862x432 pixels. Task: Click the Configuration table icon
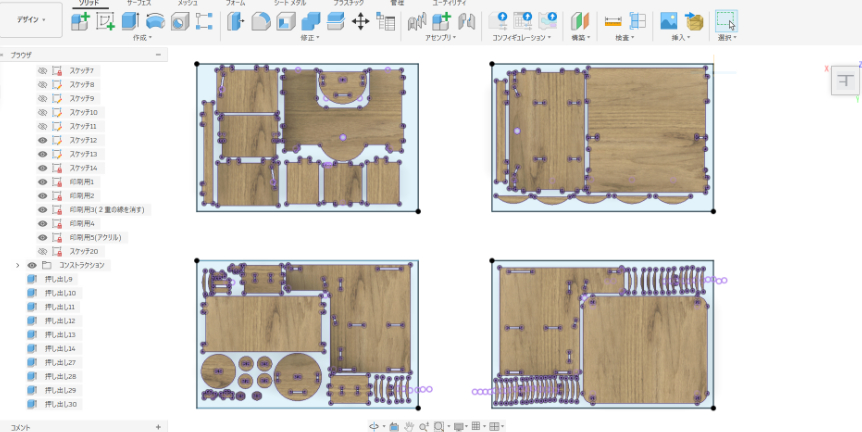point(523,21)
